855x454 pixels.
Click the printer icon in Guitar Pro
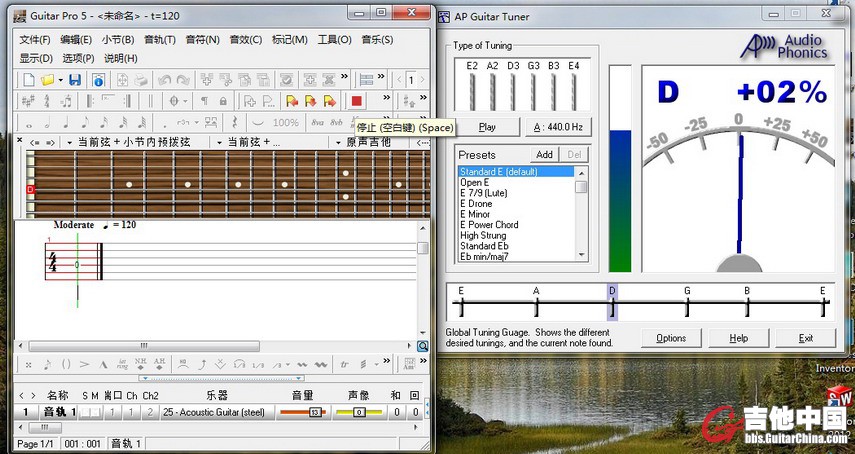tap(141, 80)
